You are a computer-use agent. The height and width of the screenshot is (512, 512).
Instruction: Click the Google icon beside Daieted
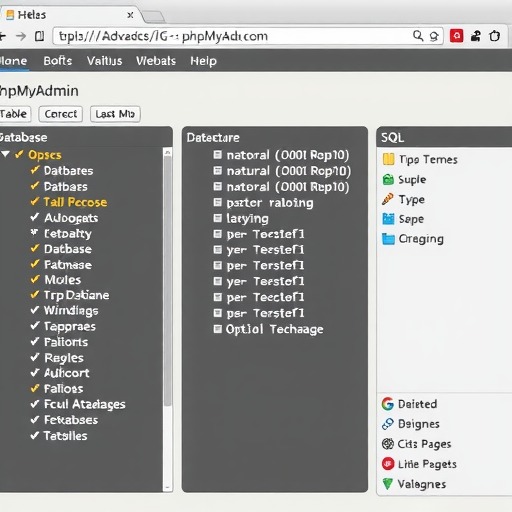(x=388, y=404)
